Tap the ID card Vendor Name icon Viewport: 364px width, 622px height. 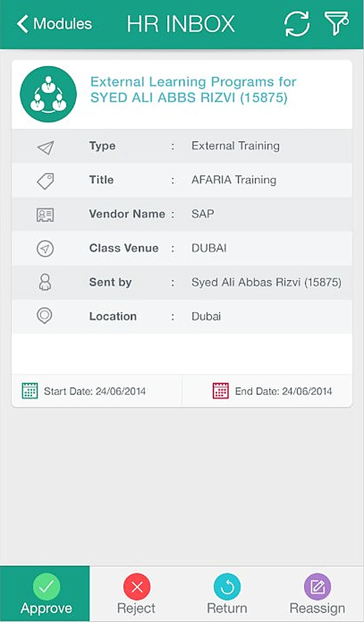point(45,215)
